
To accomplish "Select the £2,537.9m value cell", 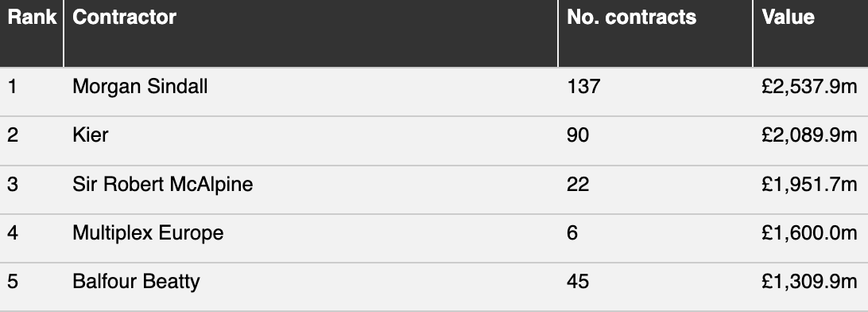I will pos(809,87).
